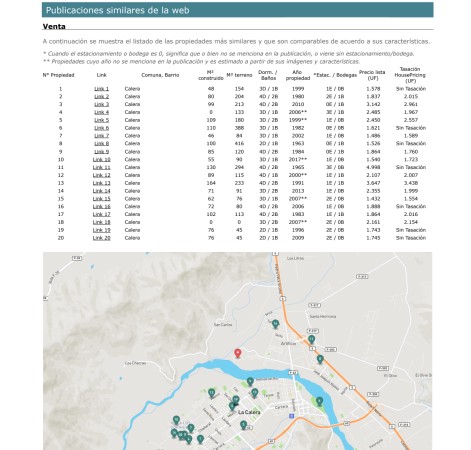471x450 pixels.
Task: Click Sin Tasación in the Link 1 row
Action: point(411,89)
